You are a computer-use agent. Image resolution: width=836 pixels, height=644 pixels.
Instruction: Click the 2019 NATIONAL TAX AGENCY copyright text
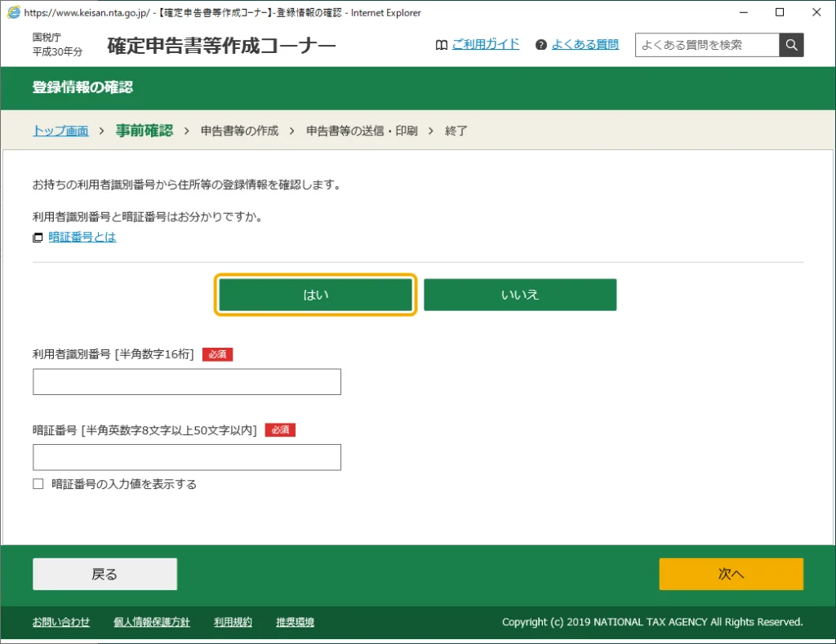pyautogui.click(x=652, y=622)
